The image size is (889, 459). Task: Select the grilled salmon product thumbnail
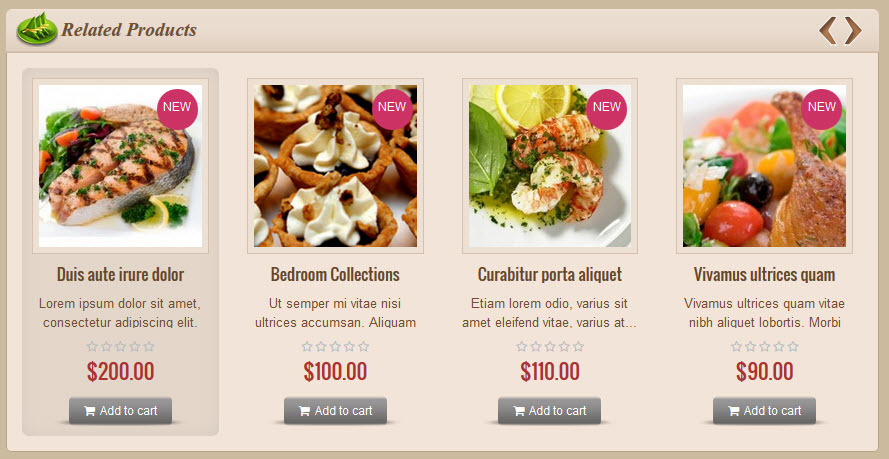120,166
